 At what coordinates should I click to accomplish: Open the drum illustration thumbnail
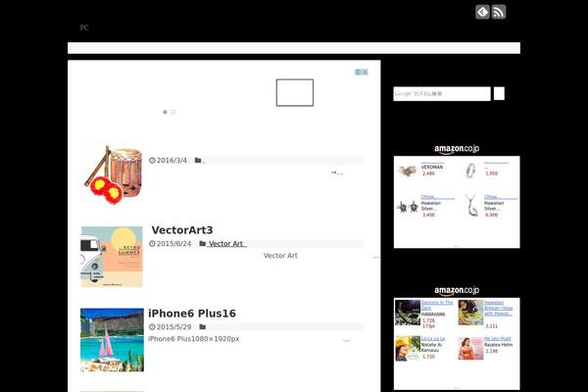(x=112, y=173)
